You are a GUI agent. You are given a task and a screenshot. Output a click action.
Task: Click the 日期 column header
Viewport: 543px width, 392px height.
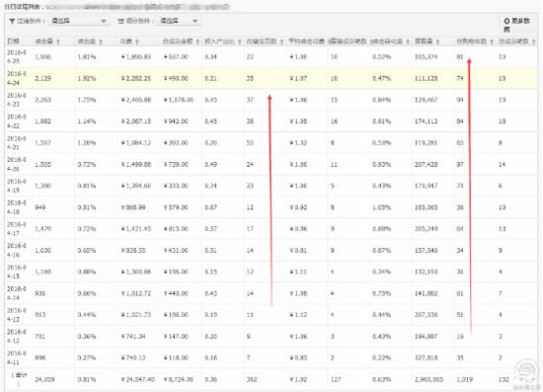(x=13, y=41)
